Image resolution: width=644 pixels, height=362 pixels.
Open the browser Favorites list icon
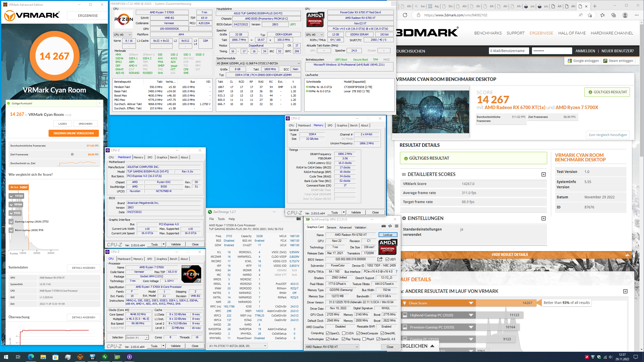pyautogui.click(x=602, y=15)
